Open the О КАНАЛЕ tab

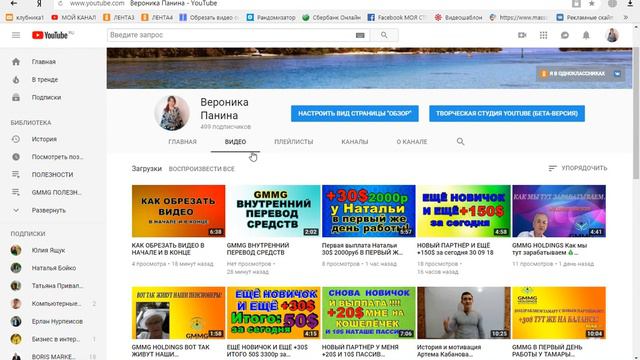coord(412,142)
